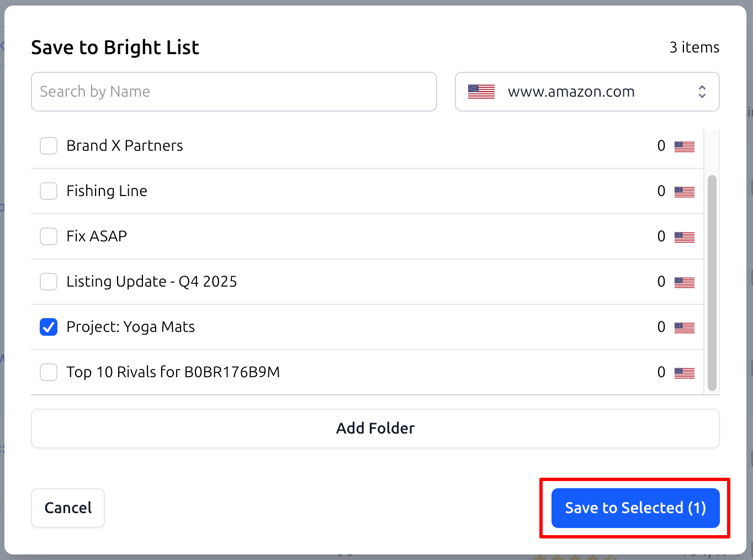Click the US flag beside Brand X Partners
Screen dimensions: 753x560
(x=685, y=146)
